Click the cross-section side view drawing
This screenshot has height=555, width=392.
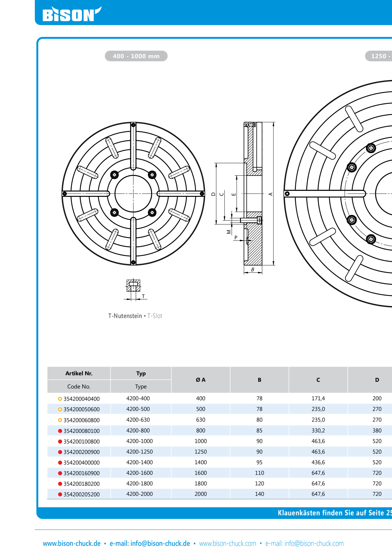253,194
